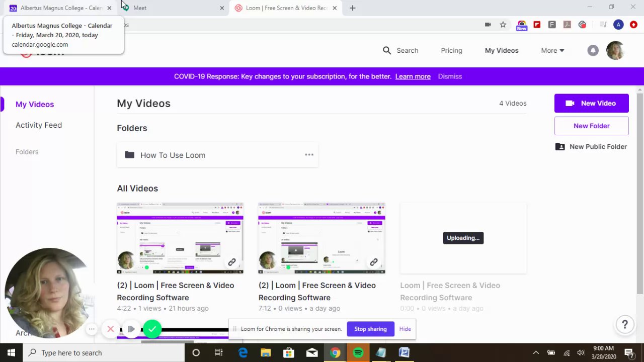Screen dimensions: 644x362
Task: Open the How To Use Loom folder
Action: coord(217,155)
